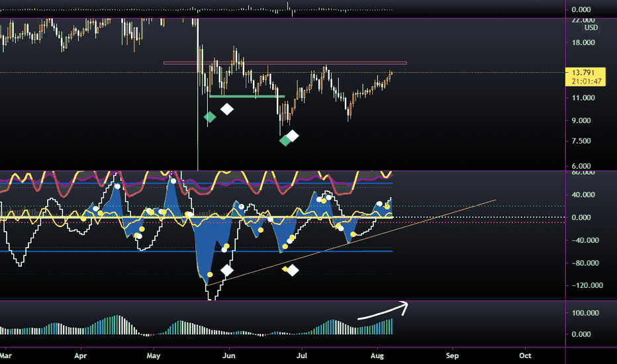Click the 100.000 histogram axis label
This screenshot has width=617, height=364.
[x=585, y=313]
